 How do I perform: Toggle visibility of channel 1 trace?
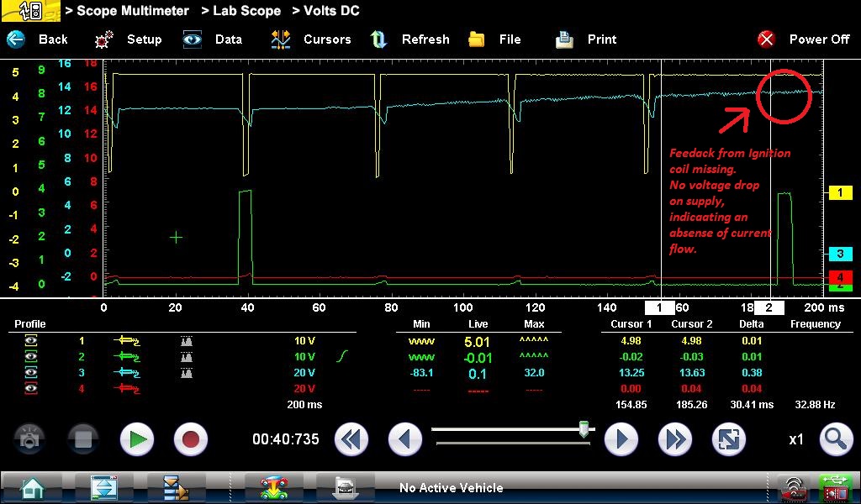pos(31,341)
